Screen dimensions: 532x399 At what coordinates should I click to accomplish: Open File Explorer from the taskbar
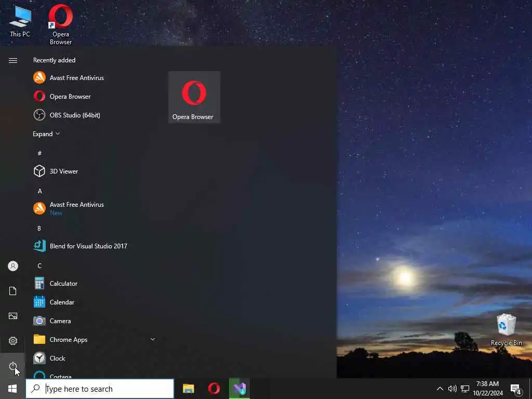(188, 389)
